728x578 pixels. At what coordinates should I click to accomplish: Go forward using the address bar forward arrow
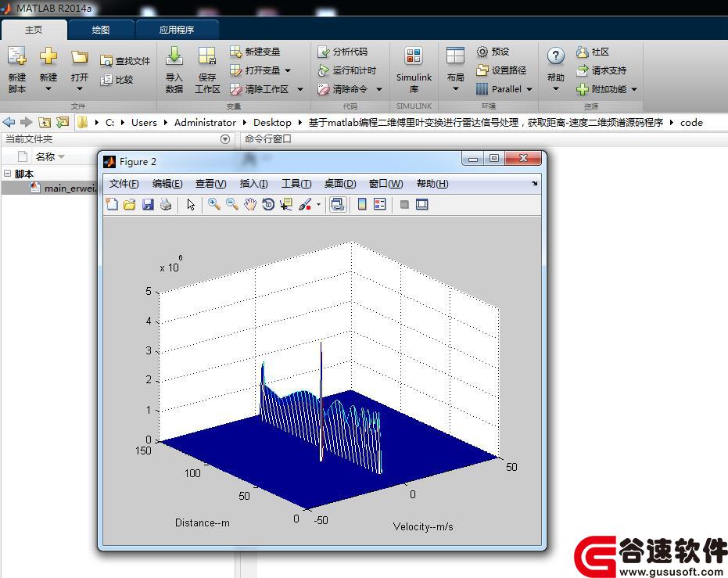tap(26, 123)
